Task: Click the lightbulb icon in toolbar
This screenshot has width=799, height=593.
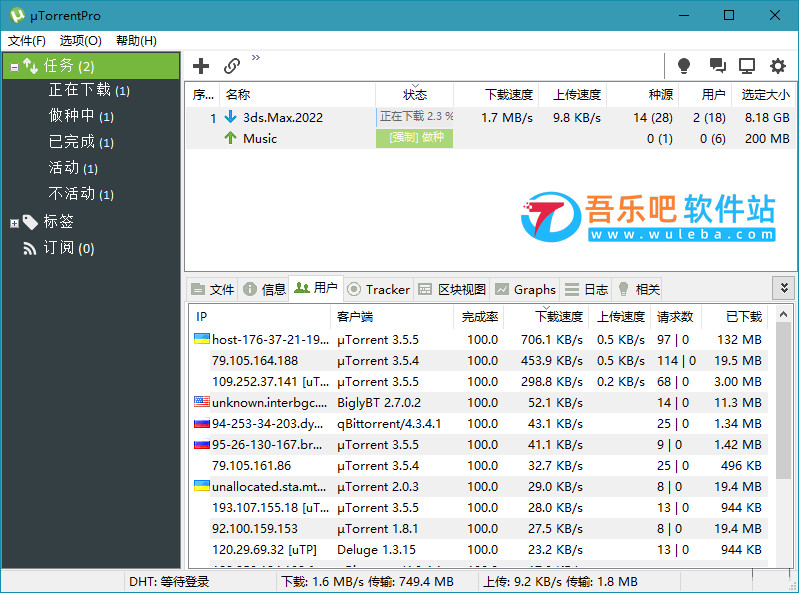Action: coord(684,66)
